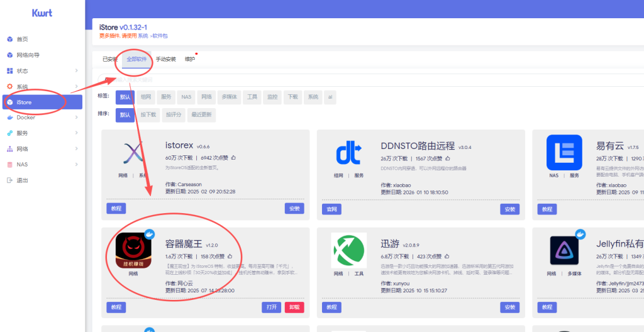Viewport: 644px width, 332px height.
Task: Click the 容器魔王 app logo
Action: [x=133, y=251]
